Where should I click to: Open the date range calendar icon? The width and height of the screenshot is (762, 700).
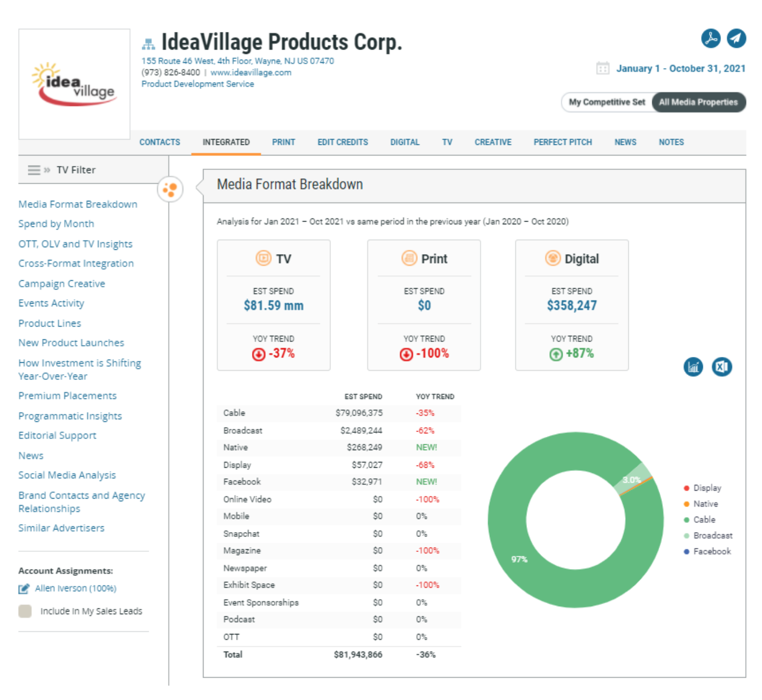(x=603, y=68)
